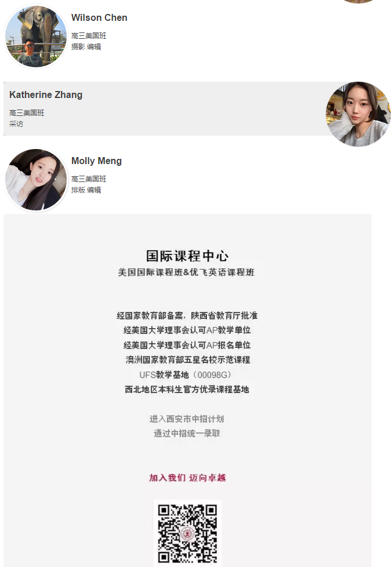Click the 加入我们 迈向卓越 red text
392x567 pixels.
tap(187, 478)
